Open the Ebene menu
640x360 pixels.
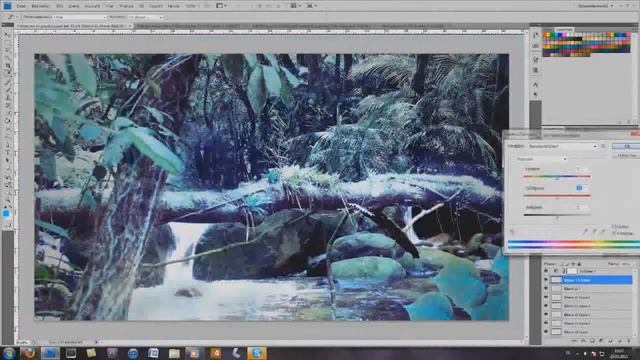74,6
